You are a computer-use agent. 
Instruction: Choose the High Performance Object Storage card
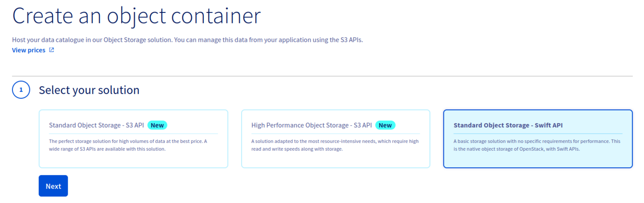pyautogui.click(x=335, y=156)
